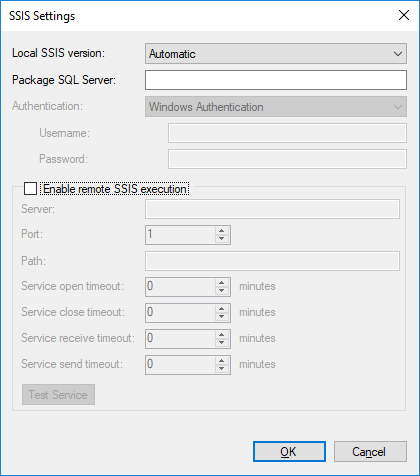The image size is (420, 476).
Task: Enable remote SSIS execution checkbox
Action: pyautogui.click(x=30, y=189)
